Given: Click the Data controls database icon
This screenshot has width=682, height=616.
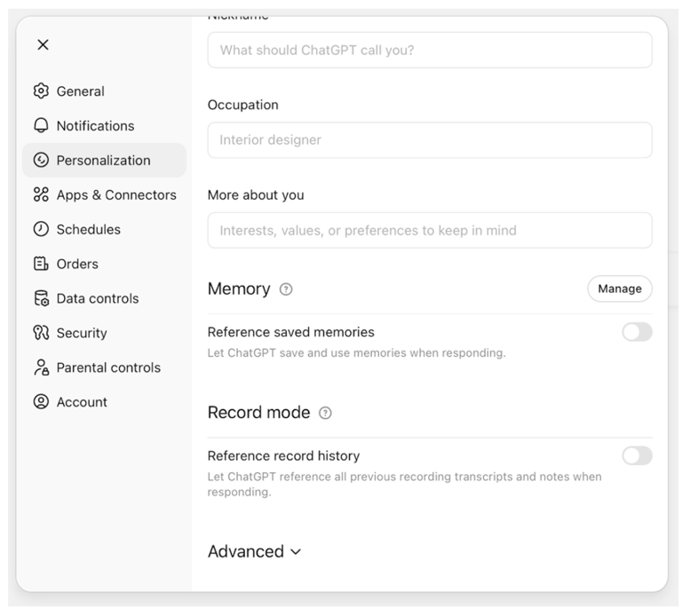Looking at the screenshot, I should click(x=41, y=298).
